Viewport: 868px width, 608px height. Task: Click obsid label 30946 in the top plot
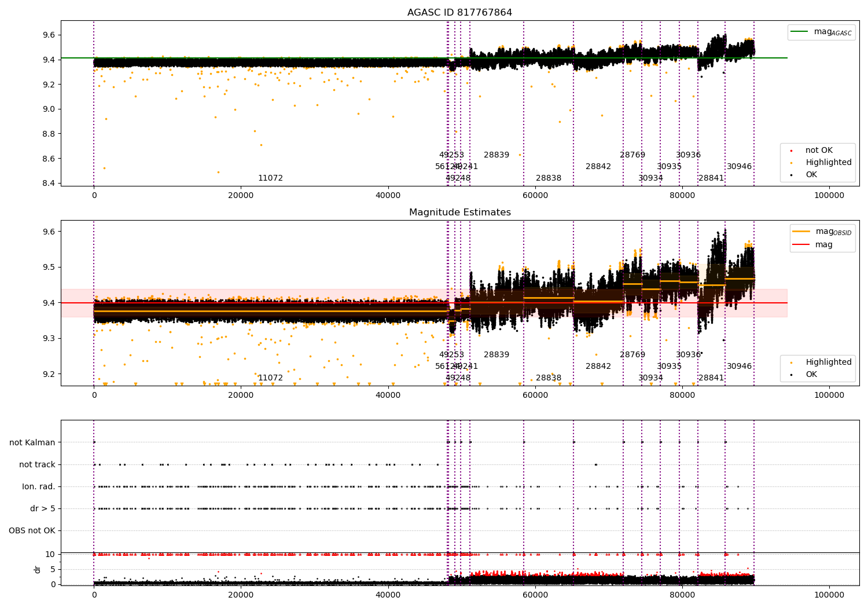click(x=740, y=167)
